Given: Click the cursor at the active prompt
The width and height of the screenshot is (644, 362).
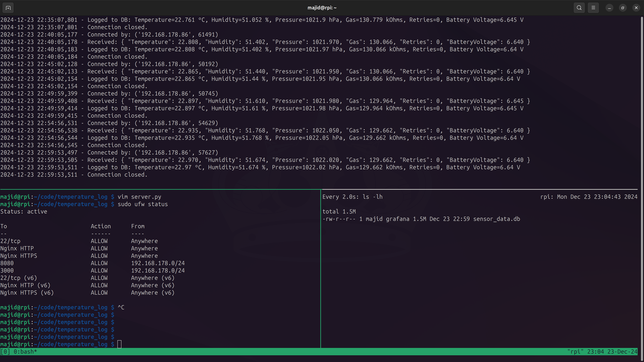Looking at the screenshot, I should pyautogui.click(x=120, y=344).
